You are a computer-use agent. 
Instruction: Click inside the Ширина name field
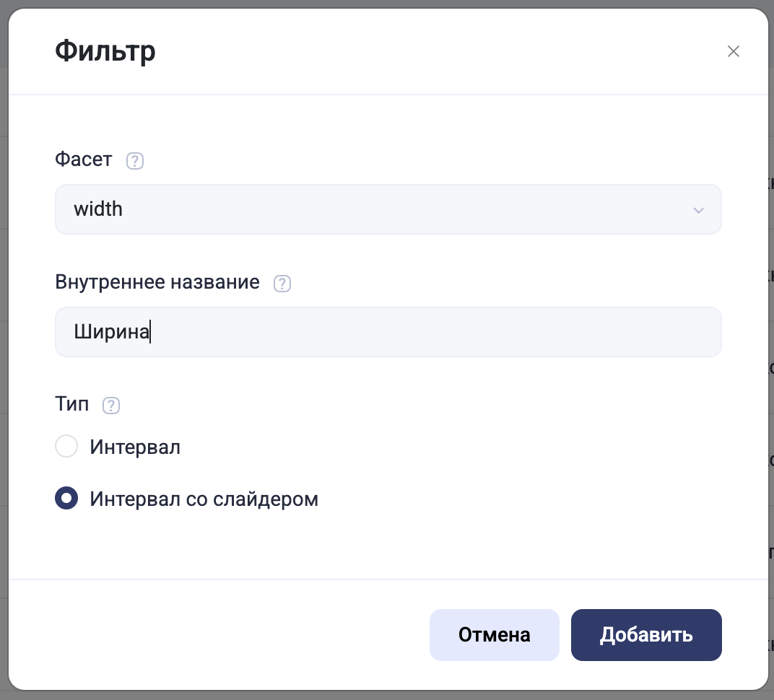pyautogui.click(x=388, y=332)
